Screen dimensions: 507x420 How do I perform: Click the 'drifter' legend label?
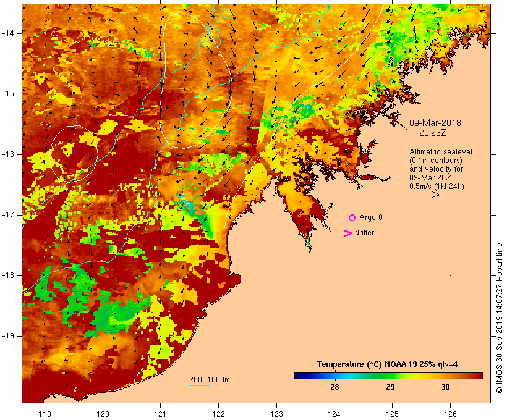364,233
